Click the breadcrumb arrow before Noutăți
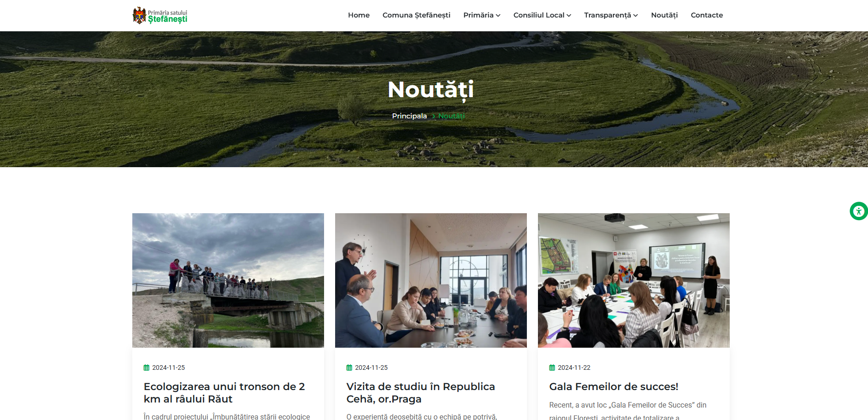The height and width of the screenshot is (420, 868). [x=434, y=116]
